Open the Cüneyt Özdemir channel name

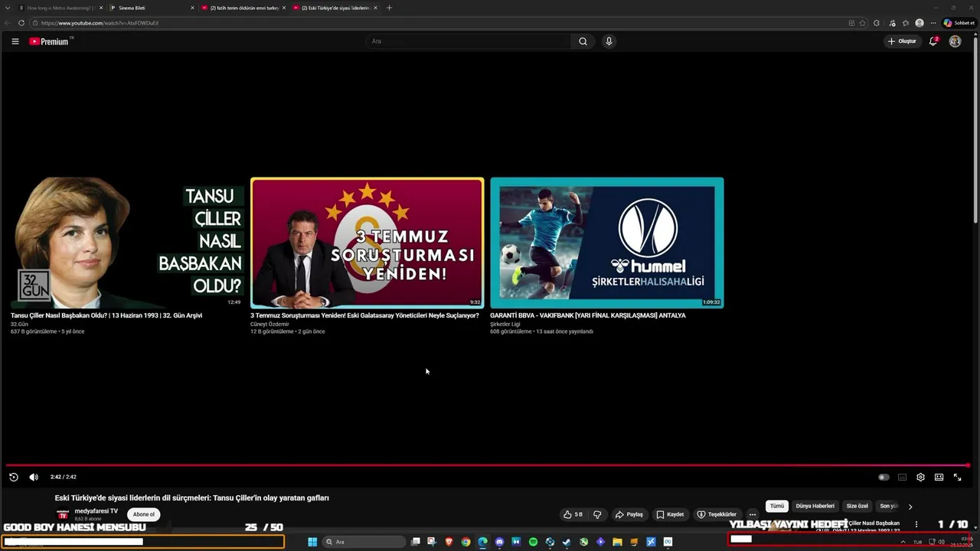click(269, 324)
